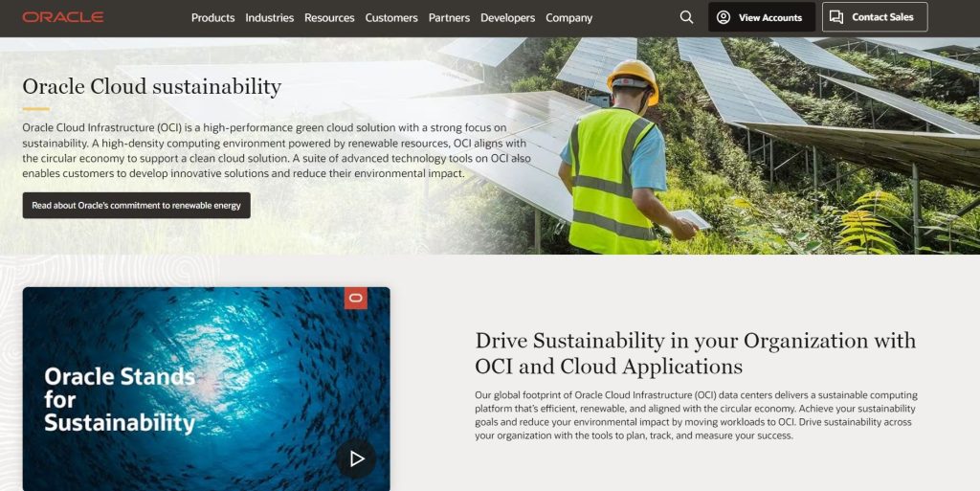The height and width of the screenshot is (491, 980).
Task: Click the Oracle logo
Action: (x=63, y=17)
